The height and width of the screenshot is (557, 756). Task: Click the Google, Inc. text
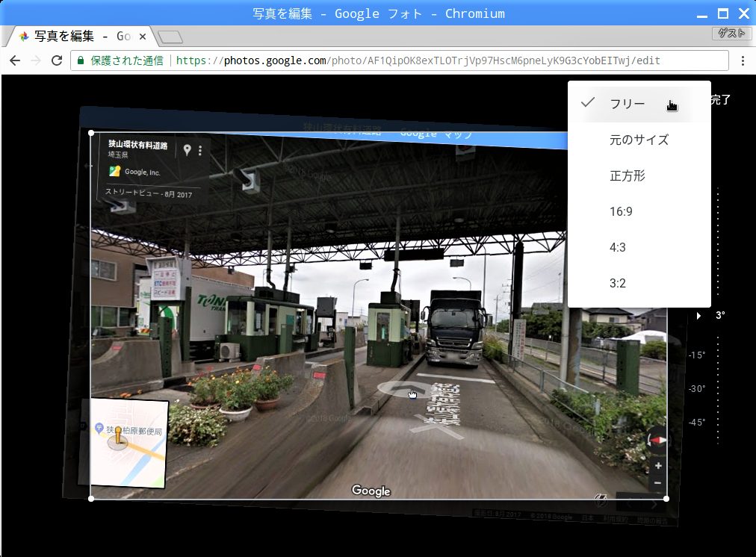click(142, 172)
